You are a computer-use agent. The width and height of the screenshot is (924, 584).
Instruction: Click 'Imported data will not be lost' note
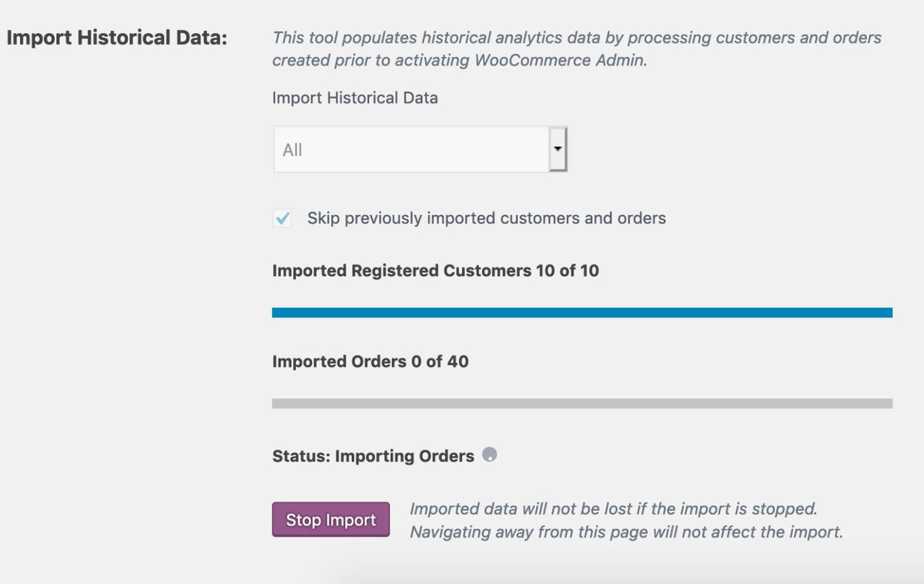[612, 509]
